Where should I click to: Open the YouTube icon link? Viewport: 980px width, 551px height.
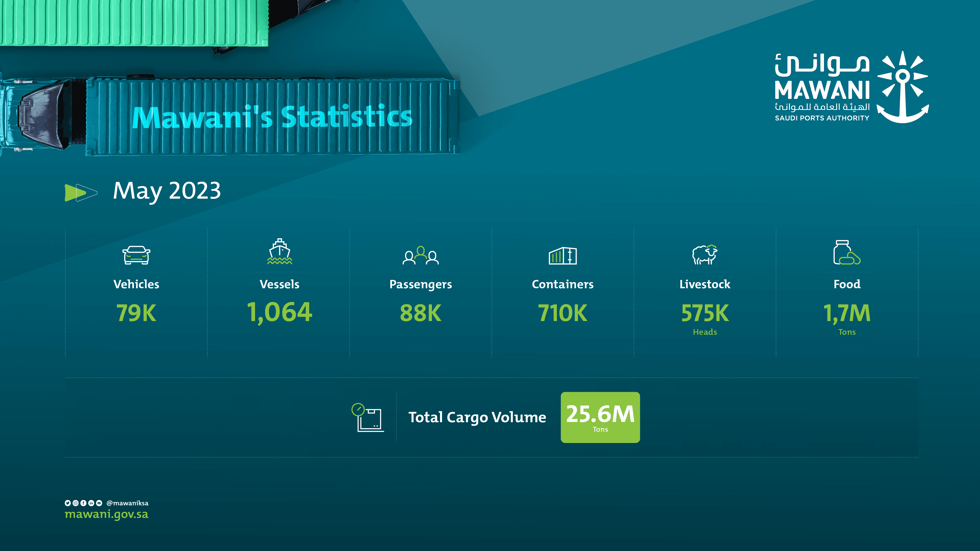[x=99, y=503]
